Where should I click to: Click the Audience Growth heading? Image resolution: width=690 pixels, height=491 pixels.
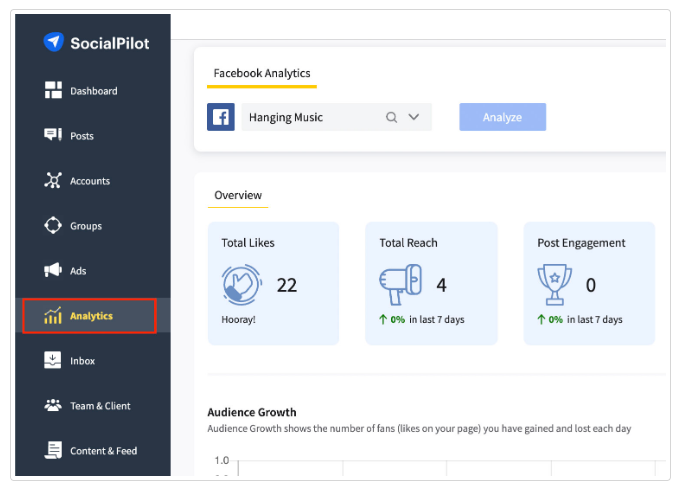point(252,412)
